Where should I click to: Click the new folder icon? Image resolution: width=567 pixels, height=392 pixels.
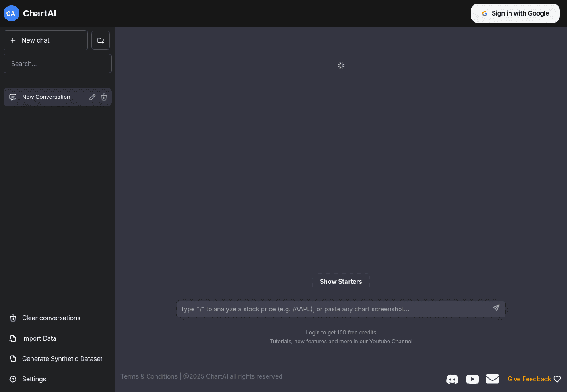pos(101,40)
